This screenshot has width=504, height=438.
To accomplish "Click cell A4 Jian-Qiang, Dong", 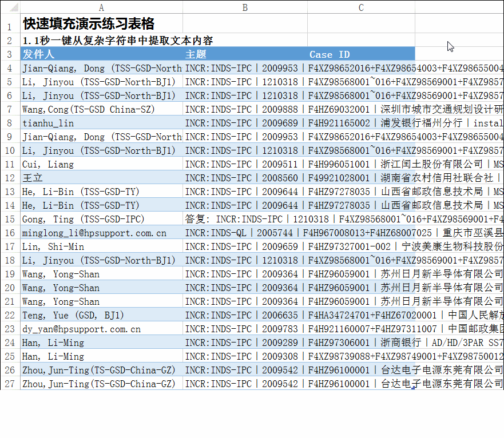I will [101, 68].
